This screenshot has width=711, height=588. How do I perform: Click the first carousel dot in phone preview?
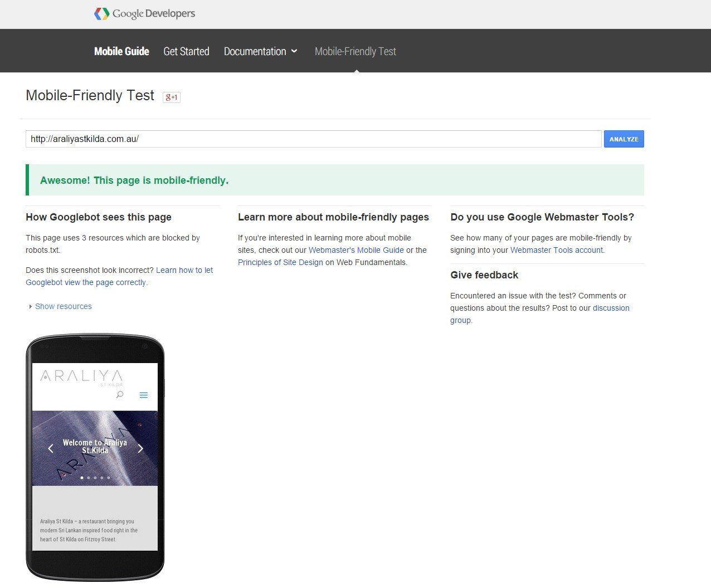pyautogui.click(x=82, y=478)
